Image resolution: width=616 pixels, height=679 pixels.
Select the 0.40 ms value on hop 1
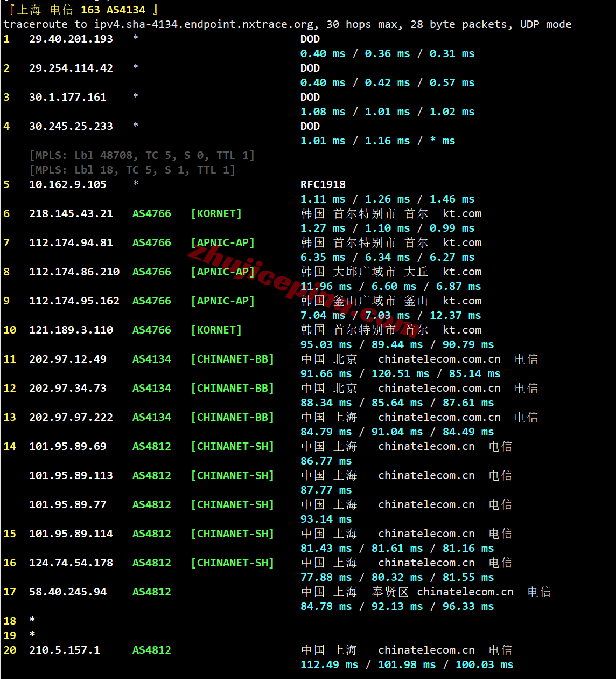(x=323, y=53)
